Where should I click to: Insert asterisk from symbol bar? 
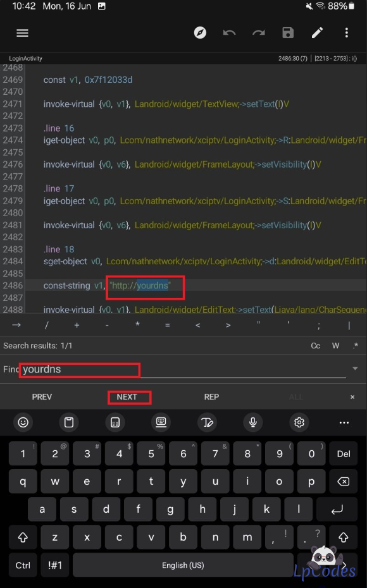pos(137,324)
